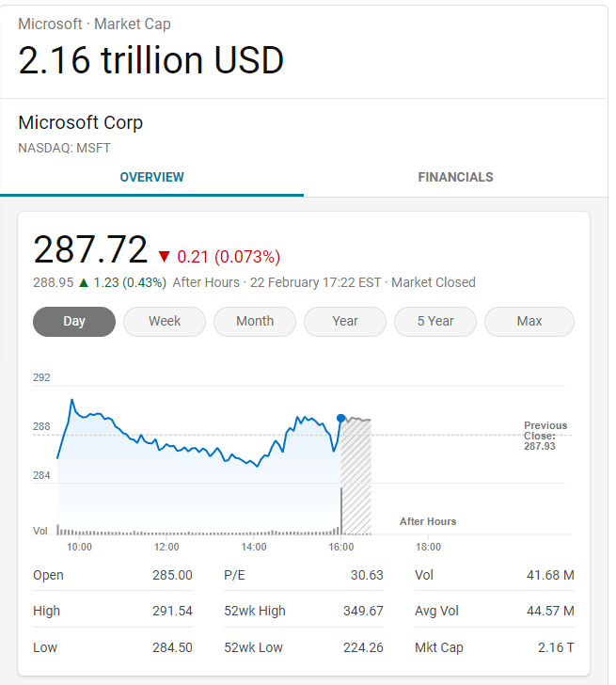Show the Year chart range
616x685 pixels.
[x=345, y=322]
